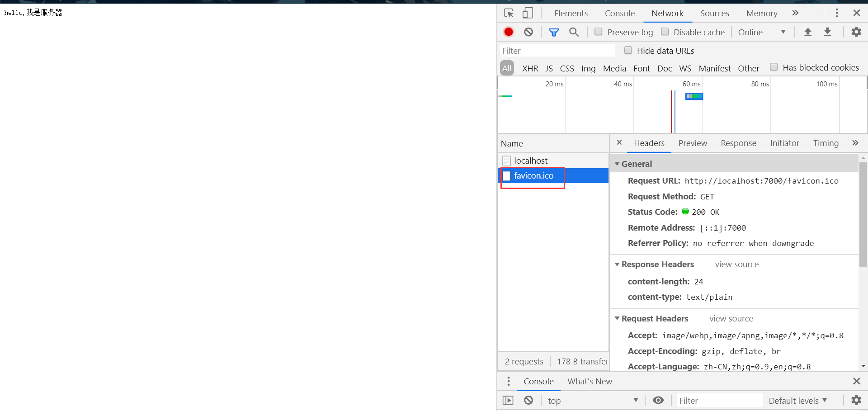Image resolution: width=868 pixels, height=411 pixels.
Task: Close the request details pane
Action: coord(619,142)
